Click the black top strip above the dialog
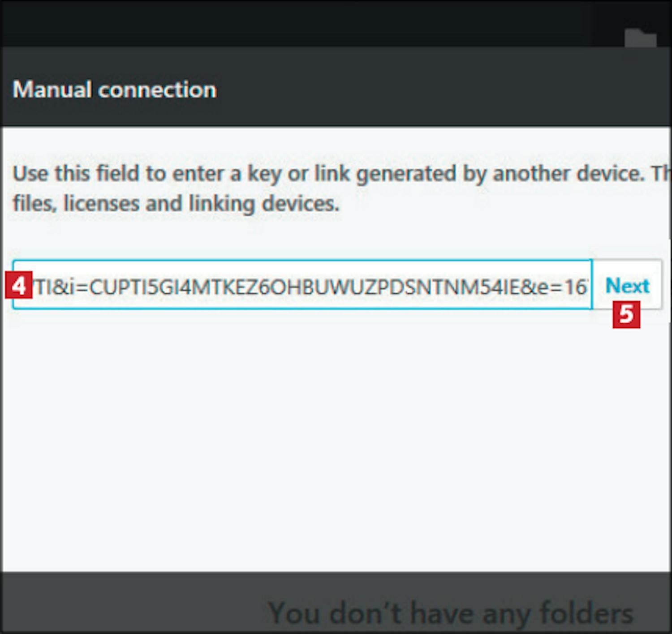This screenshot has width=672, height=634. pyautogui.click(x=314, y=22)
